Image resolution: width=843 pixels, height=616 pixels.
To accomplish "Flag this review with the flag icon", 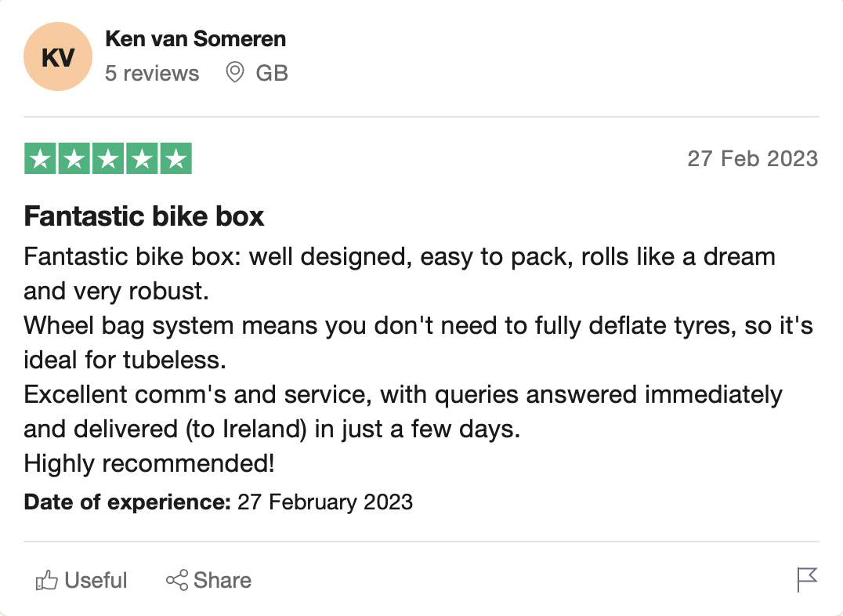I will click(x=807, y=580).
